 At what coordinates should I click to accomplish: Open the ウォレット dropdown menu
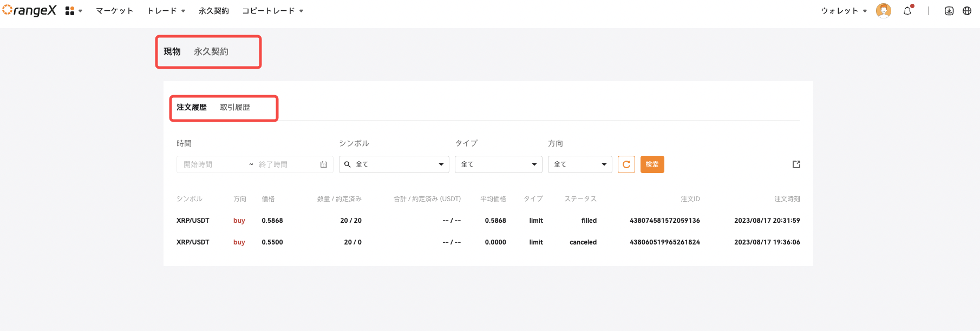pos(843,11)
